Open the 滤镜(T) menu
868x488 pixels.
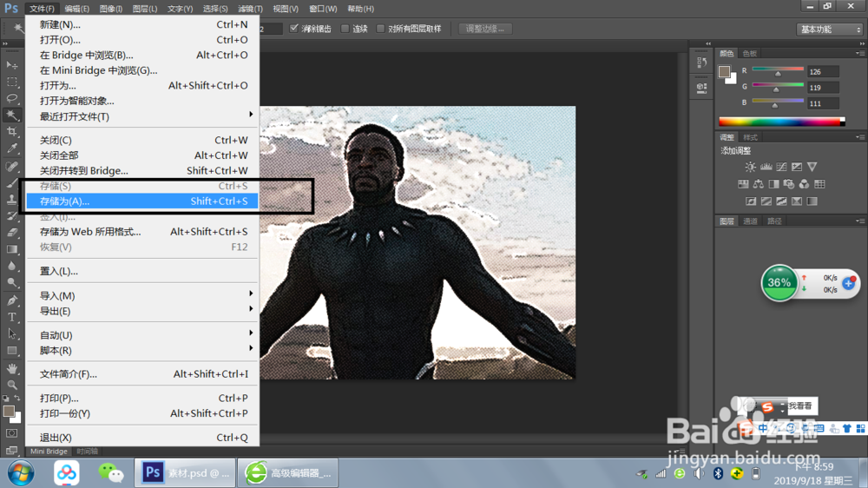tap(250, 9)
